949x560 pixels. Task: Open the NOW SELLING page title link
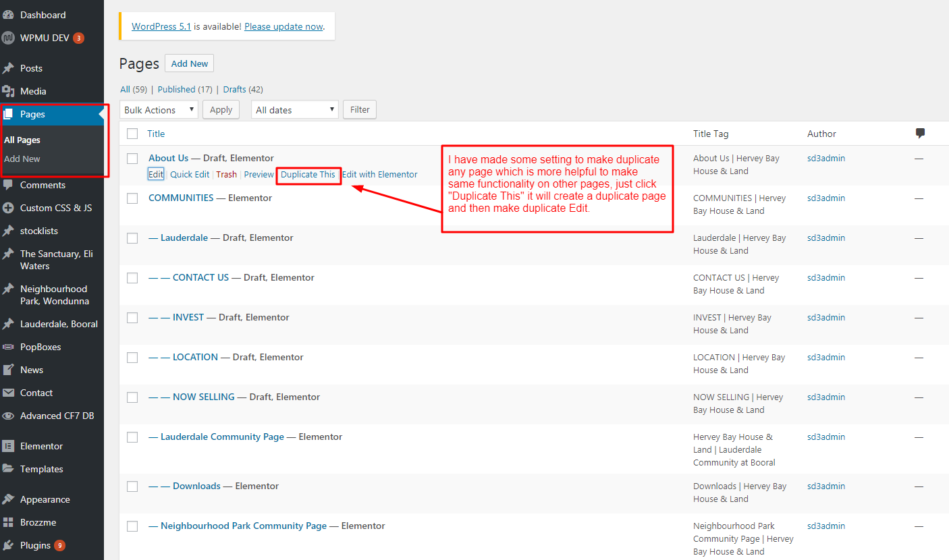point(204,397)
